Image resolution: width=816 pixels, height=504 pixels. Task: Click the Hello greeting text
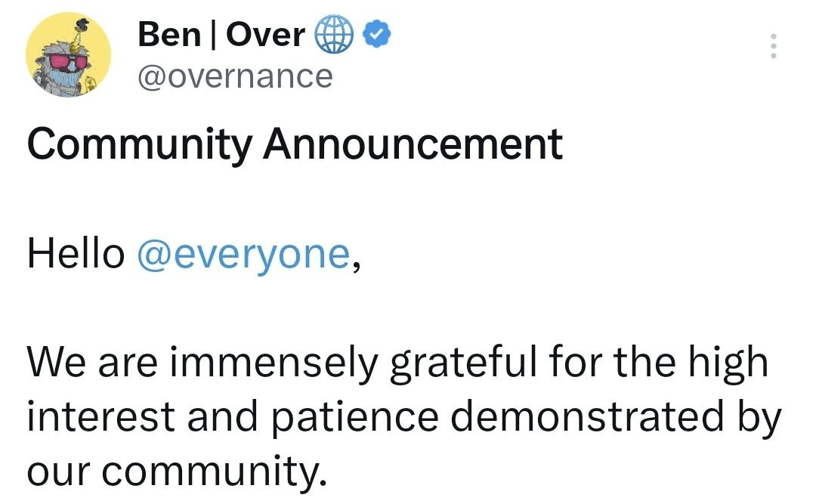tap(76, 254)
